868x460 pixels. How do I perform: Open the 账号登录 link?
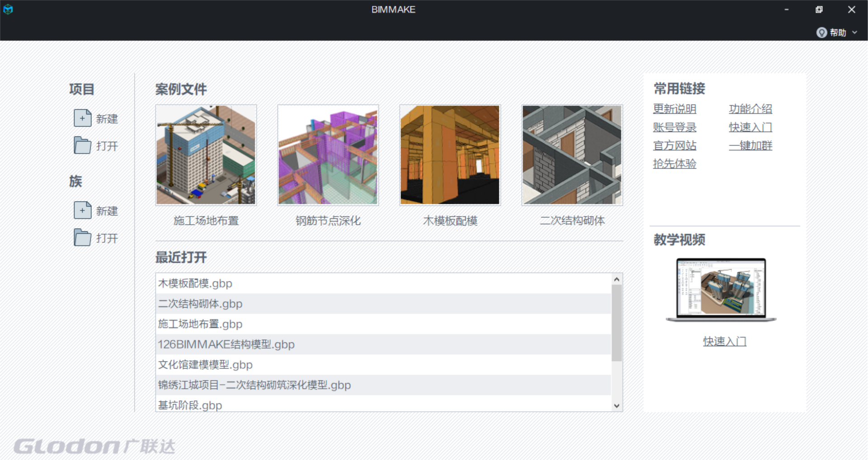tap(675, 127)
